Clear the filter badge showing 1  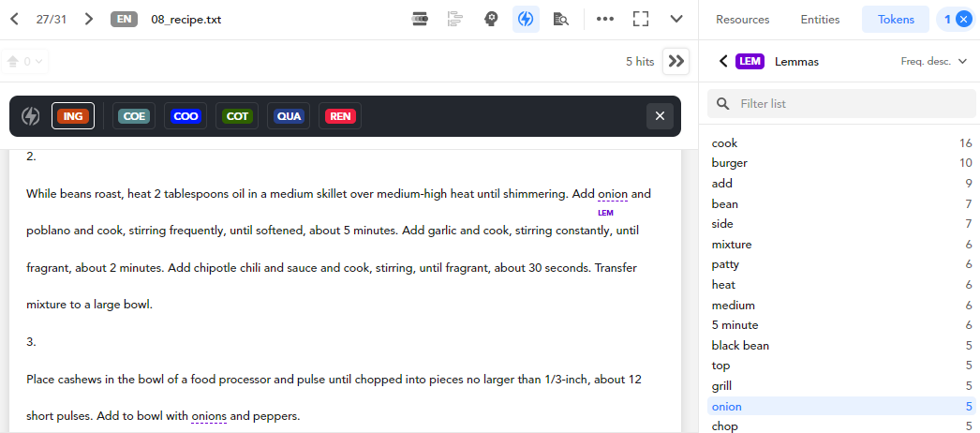click(963, 19)
